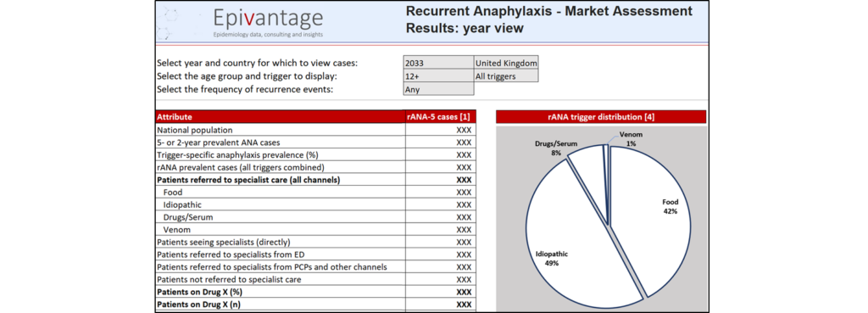Open the year selector showing 2033

[x=439, y=63]
